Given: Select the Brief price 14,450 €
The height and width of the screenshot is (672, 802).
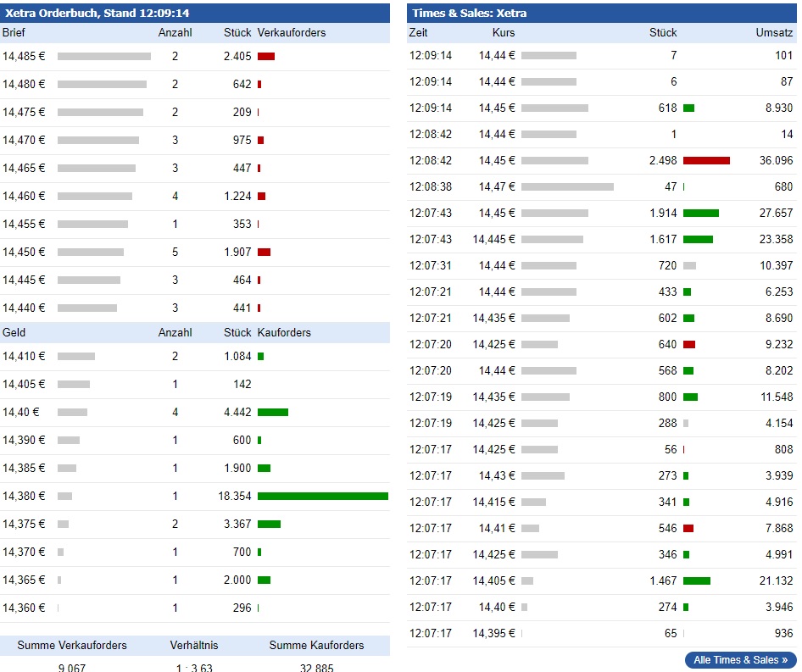Looking at the screenshot, I should pyautogui.click(x=24, y=252).
